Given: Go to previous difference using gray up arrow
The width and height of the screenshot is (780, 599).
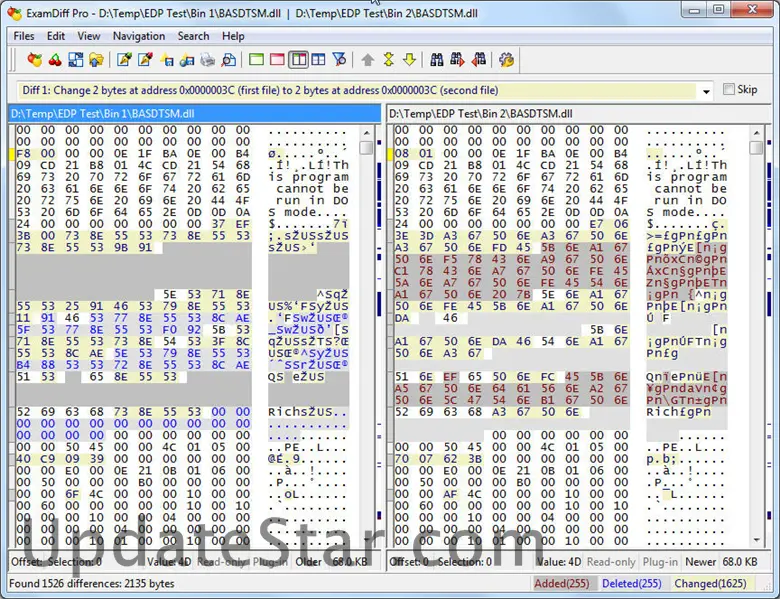Looking at the screenshot, I should pyautogui.click(x=367, y=60).
